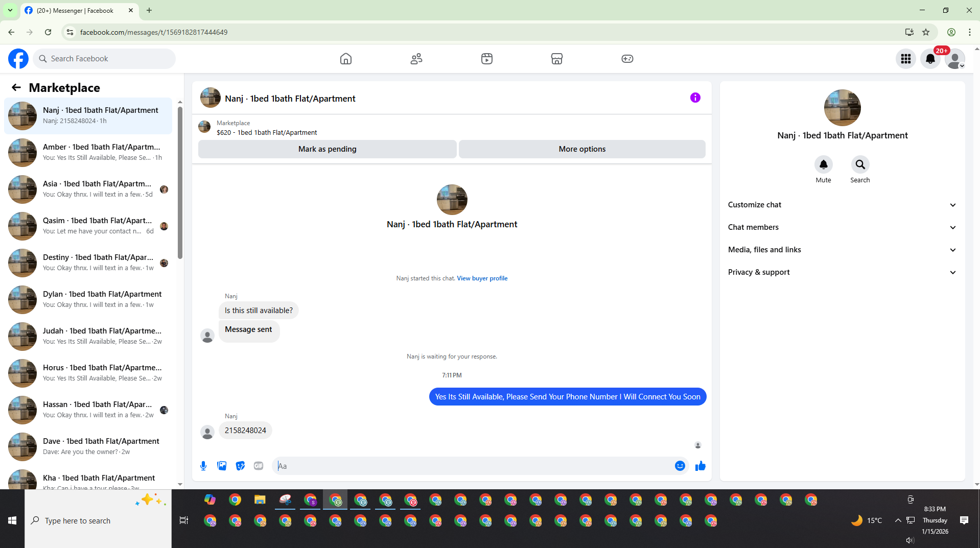This screenshot has width=980, height=548.
Task: Go to the Home feed icon
Action: (346, 59)
